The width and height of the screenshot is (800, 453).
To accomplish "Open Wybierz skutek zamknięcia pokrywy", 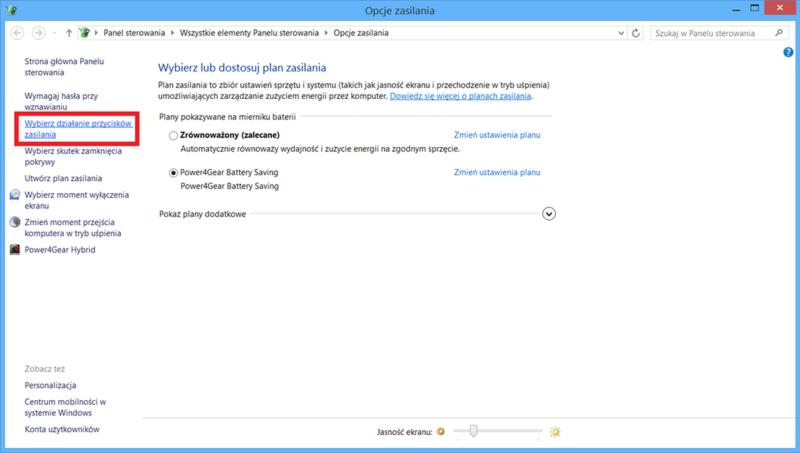I will coord(73,157).
